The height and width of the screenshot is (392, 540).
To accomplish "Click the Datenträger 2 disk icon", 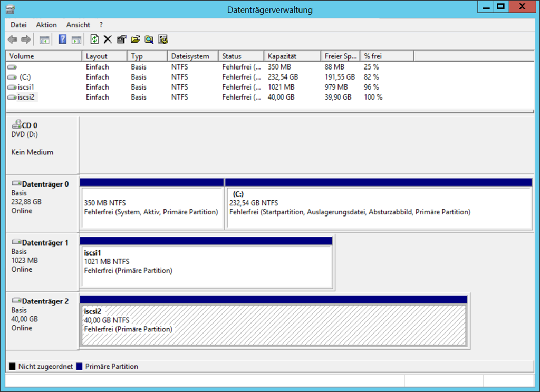I will click(x=16, y=300).
